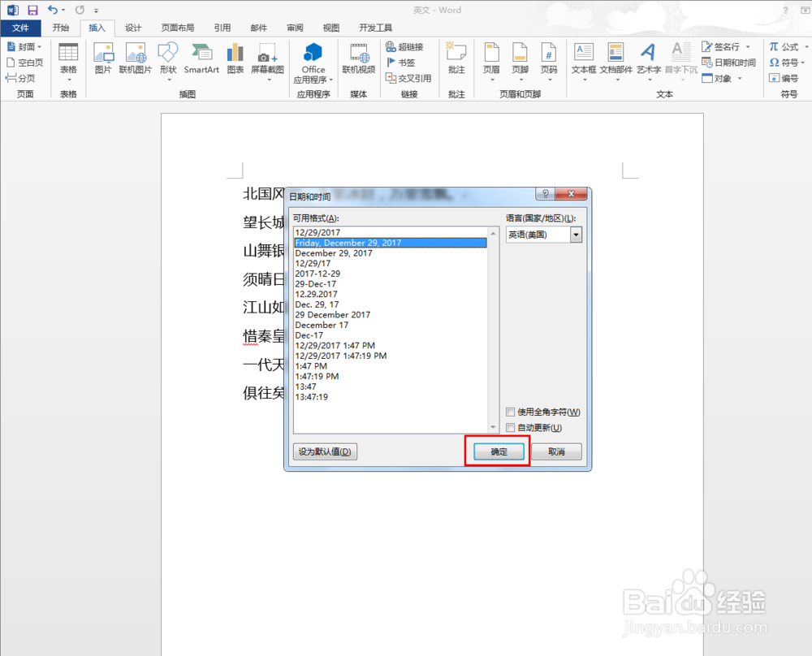Open 文档部件 quick parts
Image resolution: width=812 pixels, height=656 pixels.
coord(616,63)
